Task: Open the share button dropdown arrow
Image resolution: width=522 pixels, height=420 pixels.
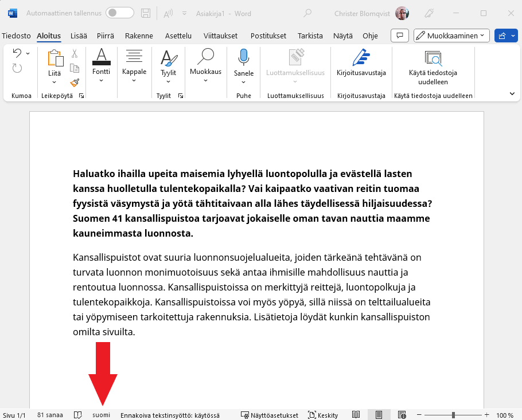Action: click(513, 36)
